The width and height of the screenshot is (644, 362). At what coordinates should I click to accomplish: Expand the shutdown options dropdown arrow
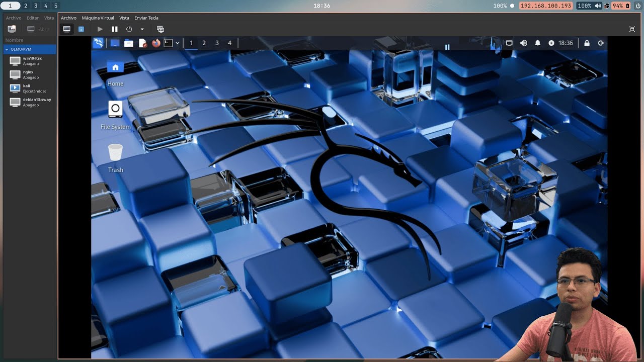point(142,29)
